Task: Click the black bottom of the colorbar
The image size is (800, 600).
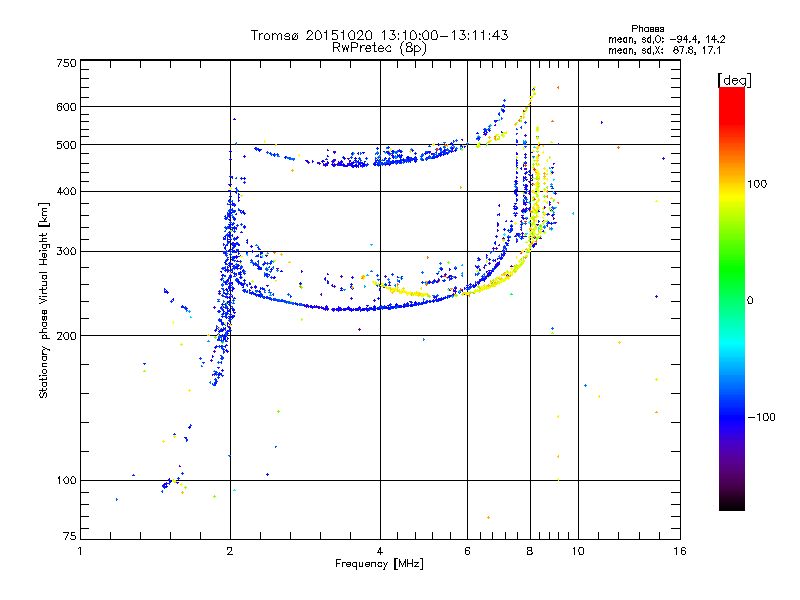Action: pos(732,503)
